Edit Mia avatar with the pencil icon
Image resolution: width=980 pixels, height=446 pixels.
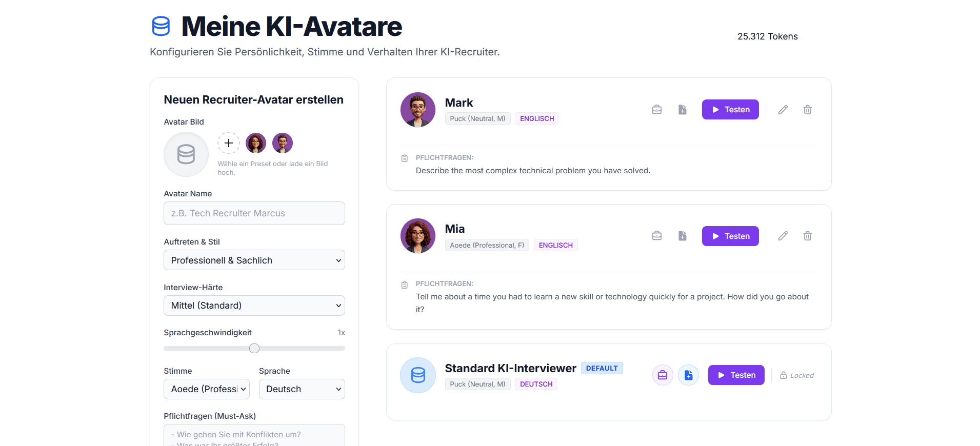[x=783, y=236]
